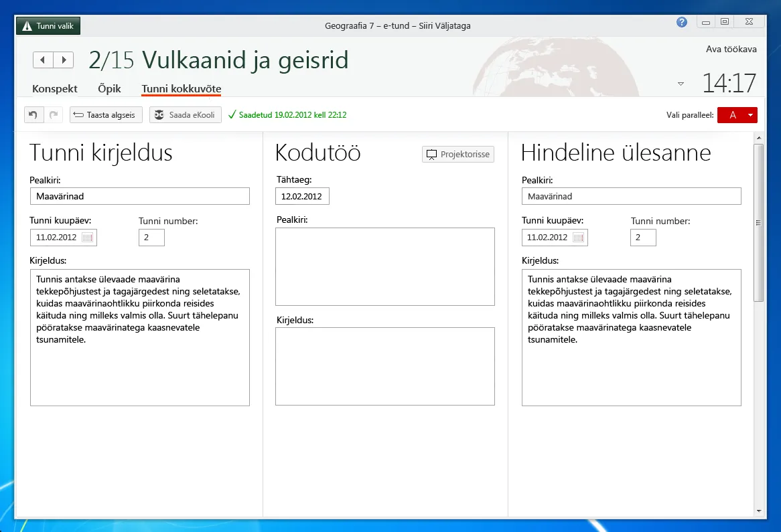Viewport: 781px width, 532px height.
Task: Click Tunni number field in Tunni kirjeldus
Action: 151,238
